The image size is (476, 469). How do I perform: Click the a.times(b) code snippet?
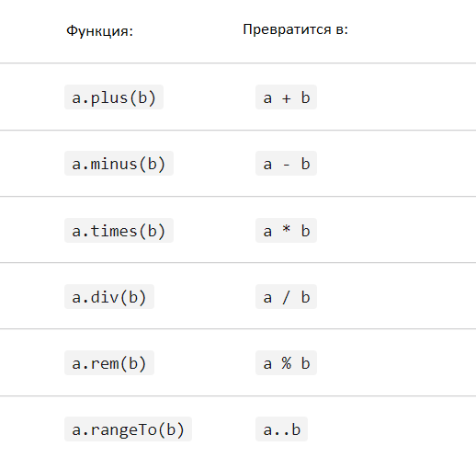tap(119, 231)
